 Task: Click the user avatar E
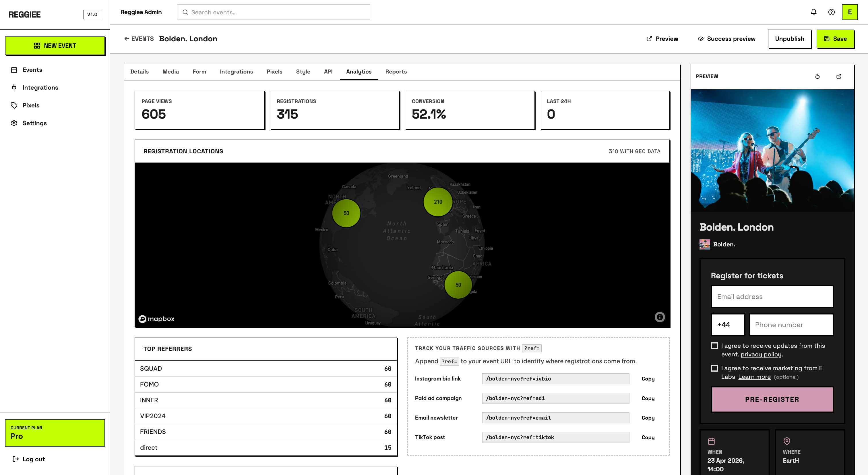[849, 12]
